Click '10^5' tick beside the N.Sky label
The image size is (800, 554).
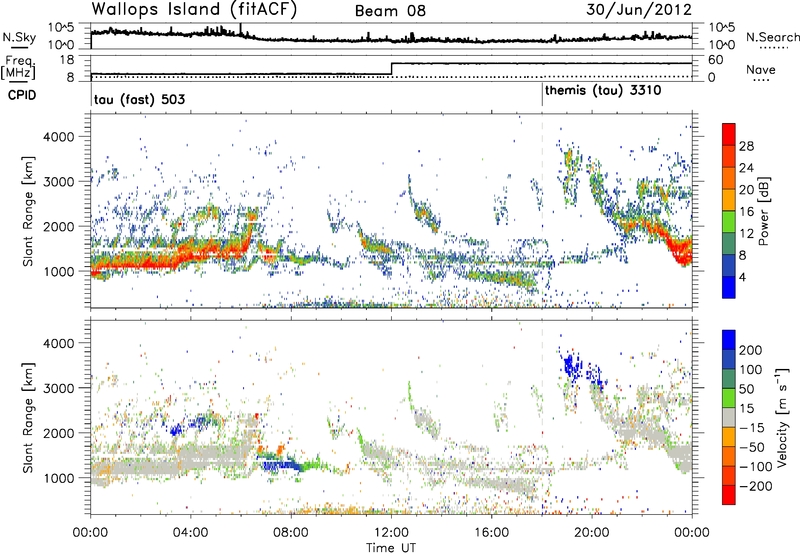coord(61,28)
